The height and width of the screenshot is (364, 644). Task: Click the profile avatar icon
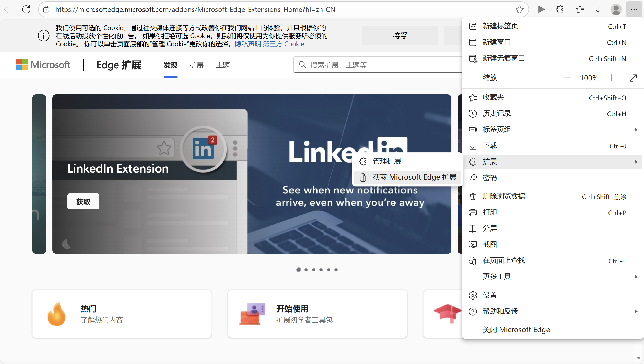[616, 9]
